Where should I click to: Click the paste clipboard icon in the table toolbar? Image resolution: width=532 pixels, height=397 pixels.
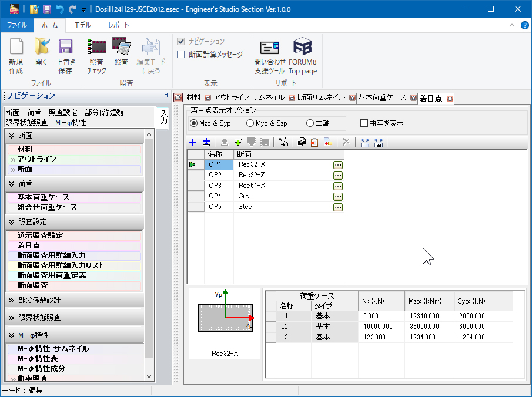coord(314,142)
